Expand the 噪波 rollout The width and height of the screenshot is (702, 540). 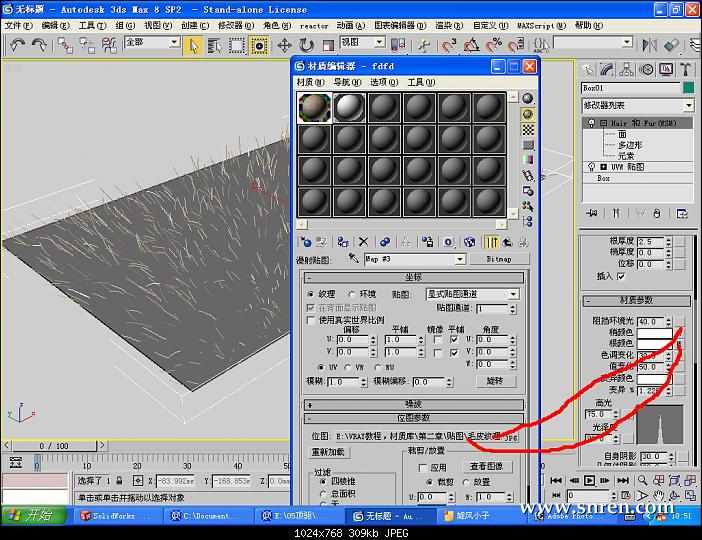(413, 404)
